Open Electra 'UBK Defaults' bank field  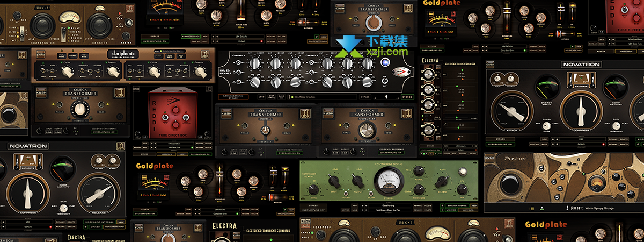[x=459, y=146]
